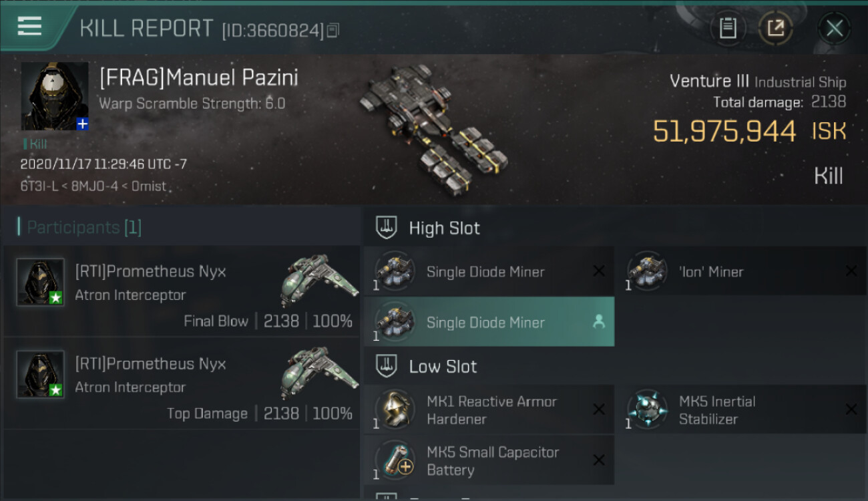The width and height of the screenshot is (868, 501).
Task: Open the clipboard report icon
Action: 728,28
